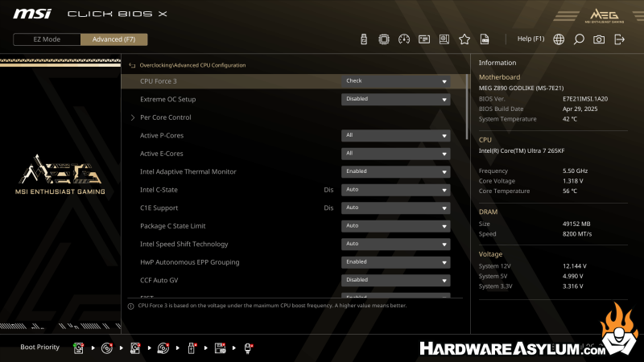Open search with the magnifier icon

(x=579, y=39)
